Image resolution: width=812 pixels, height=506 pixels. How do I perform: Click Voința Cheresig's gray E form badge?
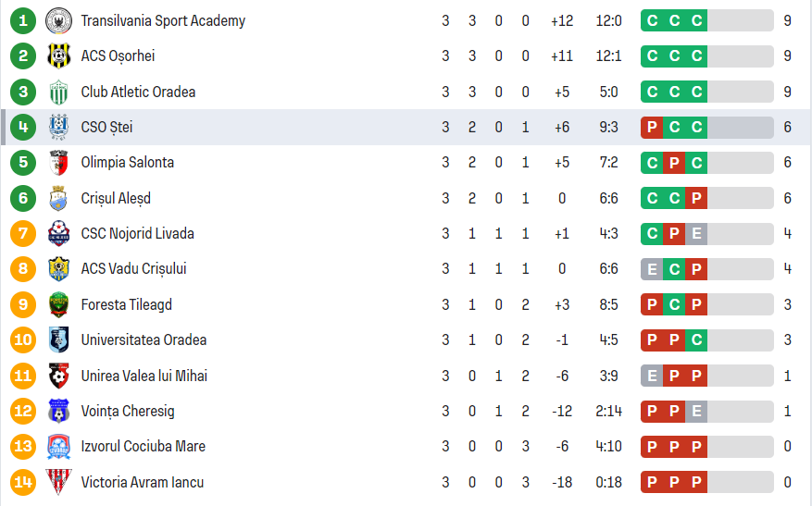coord(696,411)
